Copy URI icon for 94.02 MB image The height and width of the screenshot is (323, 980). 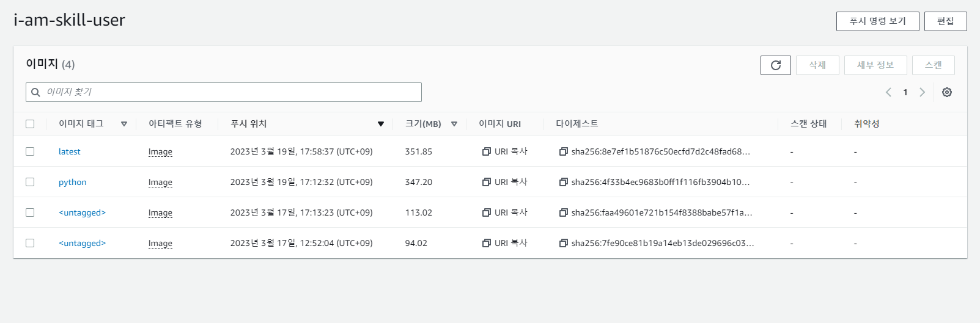pos(487,243)
